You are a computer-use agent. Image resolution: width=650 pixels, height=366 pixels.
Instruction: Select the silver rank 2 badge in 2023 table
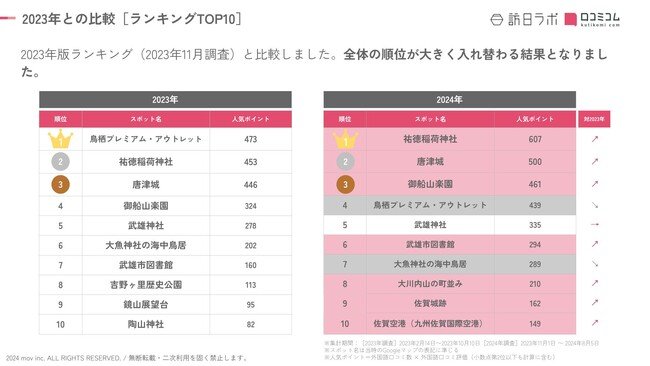61,162
